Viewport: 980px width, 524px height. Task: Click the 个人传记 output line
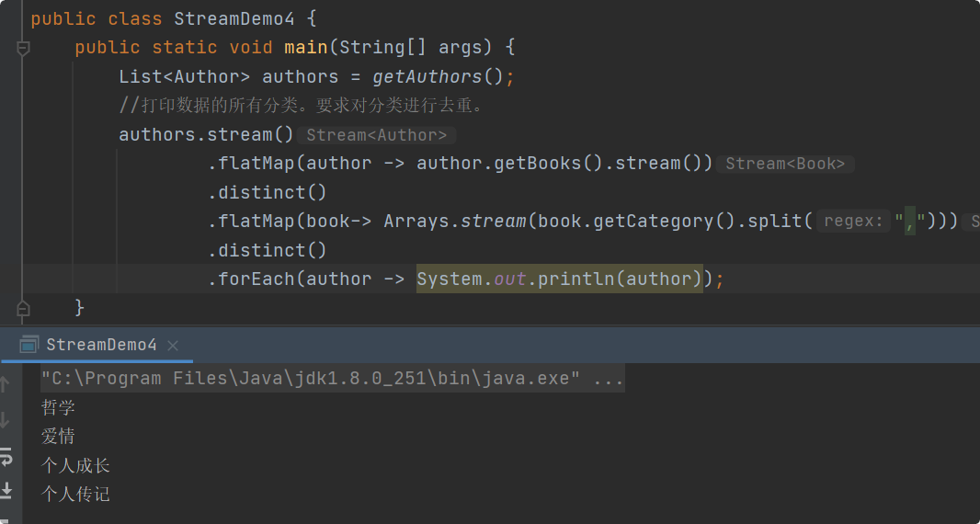click(75, 494)
